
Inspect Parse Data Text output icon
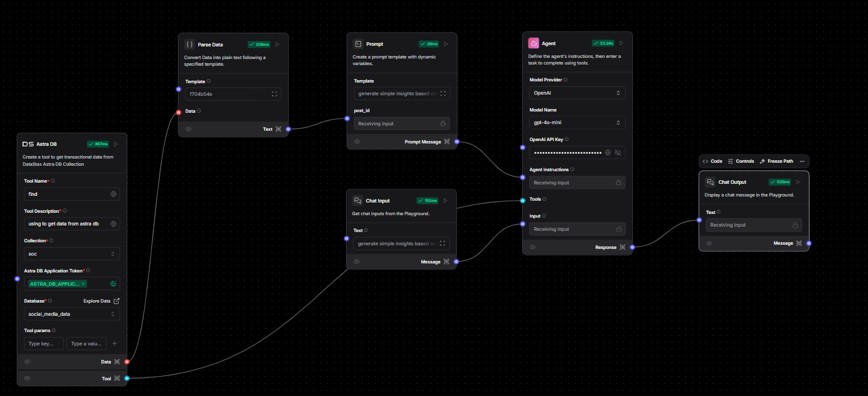point(278,129)
